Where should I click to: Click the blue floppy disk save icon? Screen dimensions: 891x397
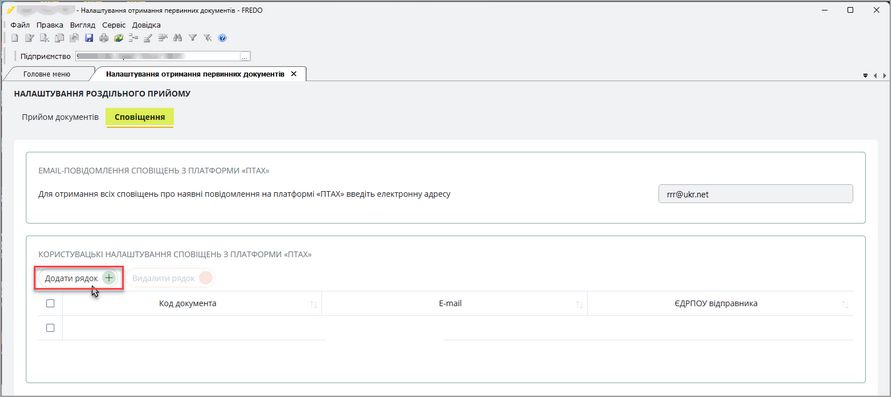click(89, 38)
